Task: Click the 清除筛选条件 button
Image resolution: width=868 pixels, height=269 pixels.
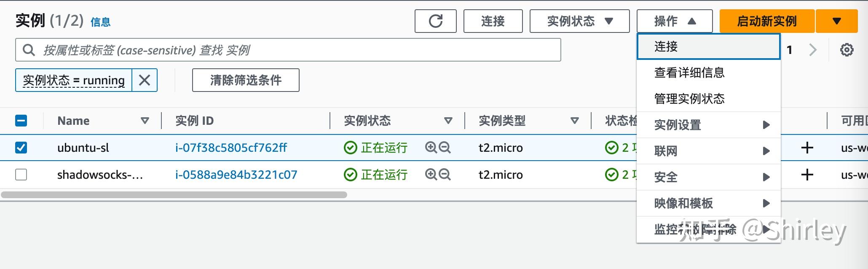Action: [x=246, y=80]
